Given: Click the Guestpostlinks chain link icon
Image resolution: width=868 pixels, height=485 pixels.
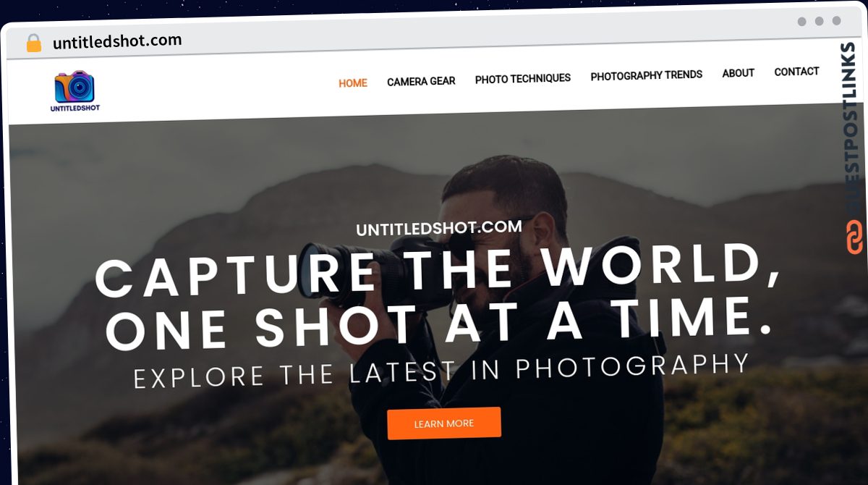Looking at the screenshot, I should 855,237.
